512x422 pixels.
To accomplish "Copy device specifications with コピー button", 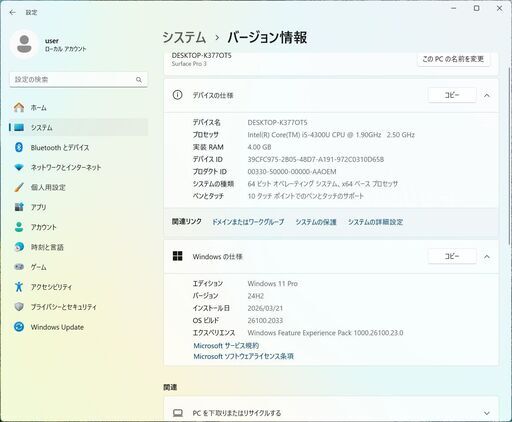I will 452,95.
